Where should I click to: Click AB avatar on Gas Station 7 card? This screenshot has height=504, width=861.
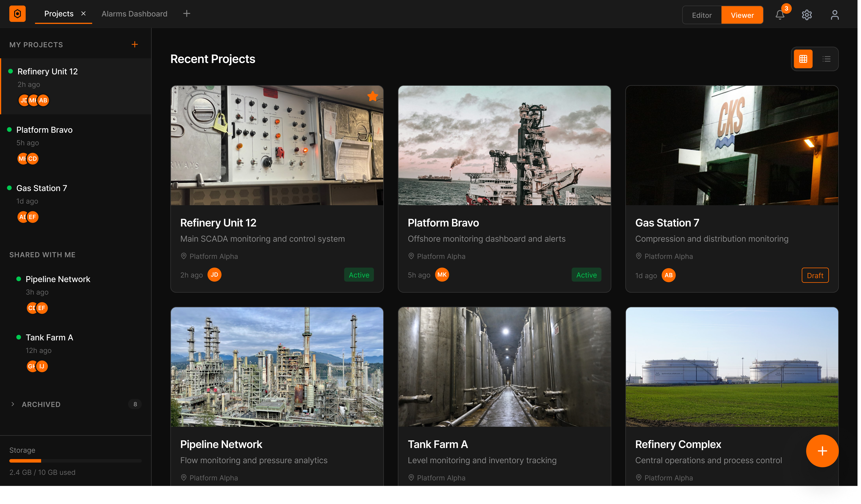[669, 275]
